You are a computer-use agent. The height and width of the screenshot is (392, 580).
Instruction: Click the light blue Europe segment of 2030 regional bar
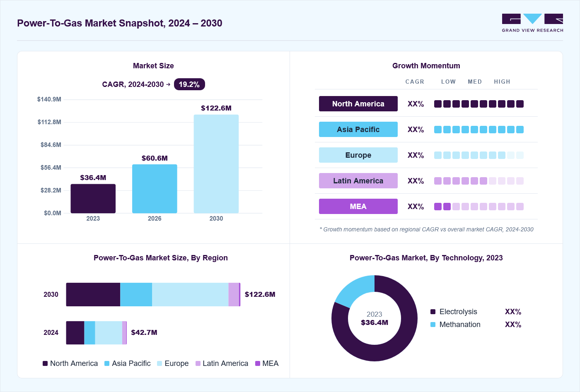(x=190, y=295)
